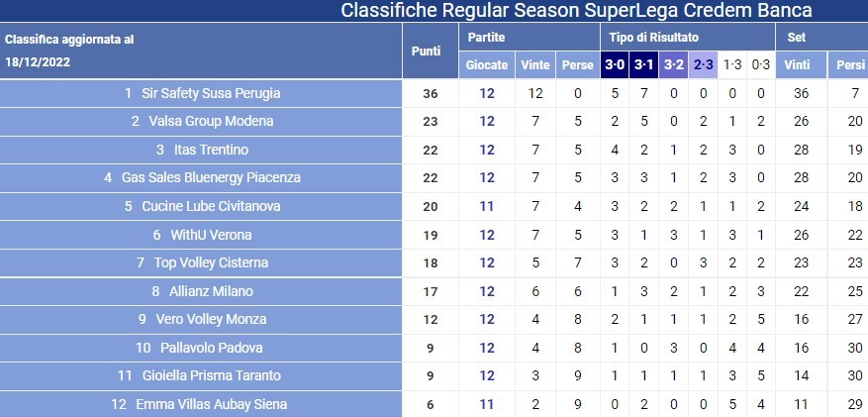Open Gas Sales Bluenergy Piacenza row

(211, 178)
